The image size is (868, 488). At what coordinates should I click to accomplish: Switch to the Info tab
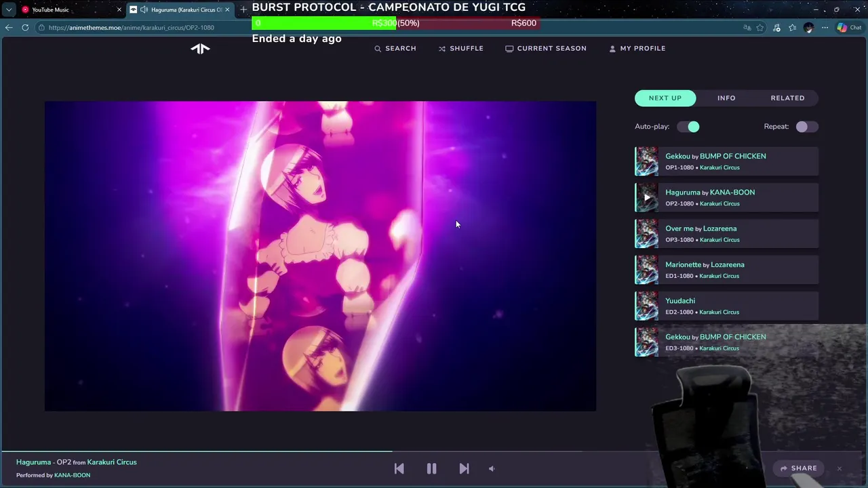click(x=726, y=98)
